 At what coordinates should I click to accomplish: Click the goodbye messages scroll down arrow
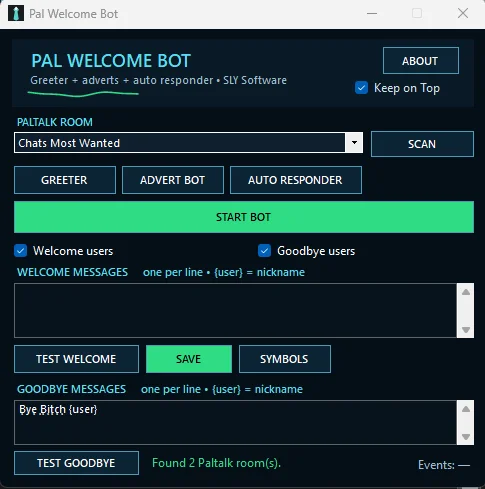click(x=466, y=436)
